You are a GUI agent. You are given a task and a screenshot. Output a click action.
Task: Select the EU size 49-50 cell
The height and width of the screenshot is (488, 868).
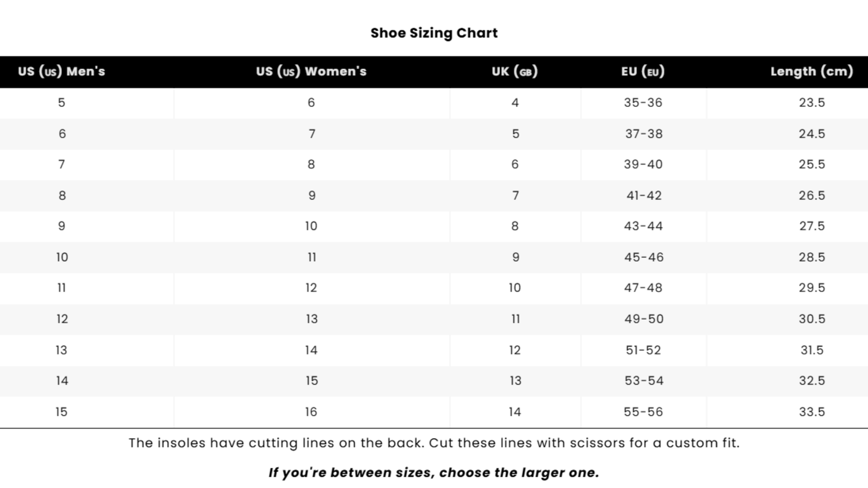[643, 319]
